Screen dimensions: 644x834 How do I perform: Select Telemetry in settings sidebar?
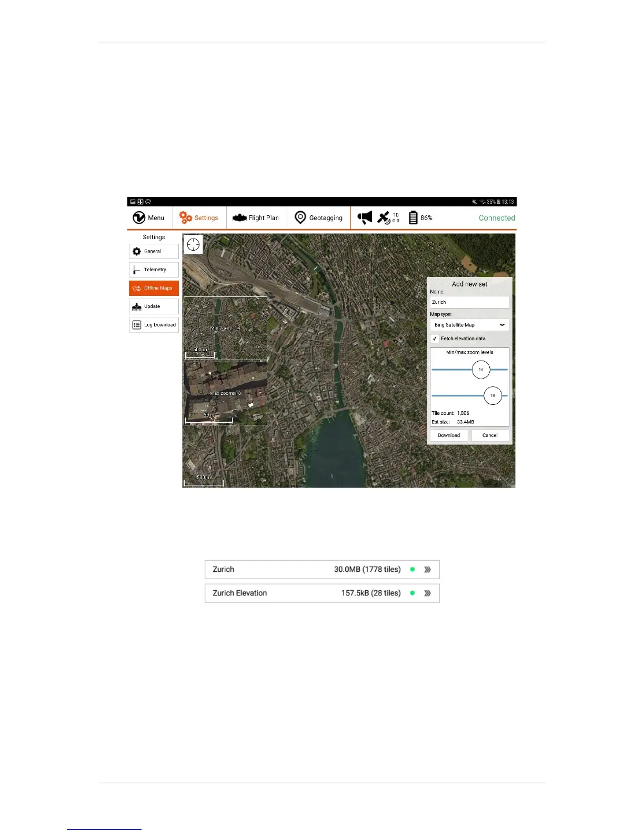point(154,270)
